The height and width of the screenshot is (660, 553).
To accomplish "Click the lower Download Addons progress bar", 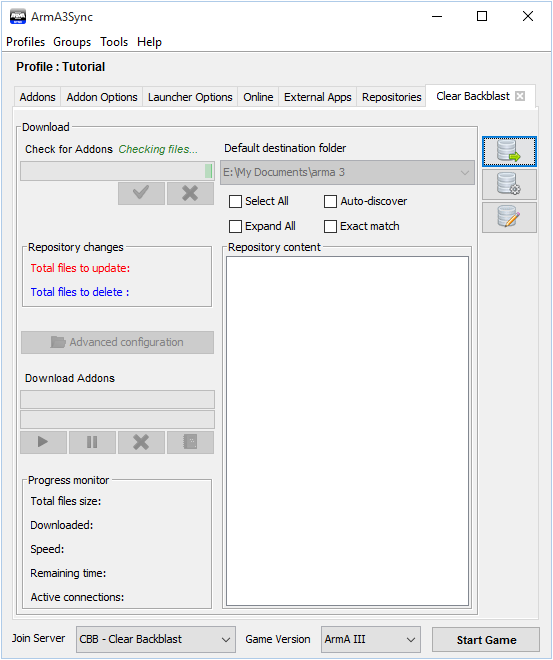I will point(117,420).
